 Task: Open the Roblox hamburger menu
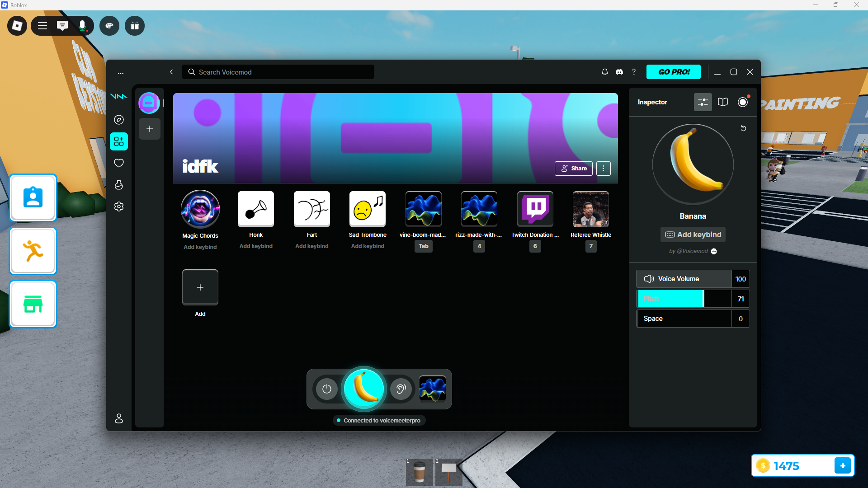pos(42,26)
